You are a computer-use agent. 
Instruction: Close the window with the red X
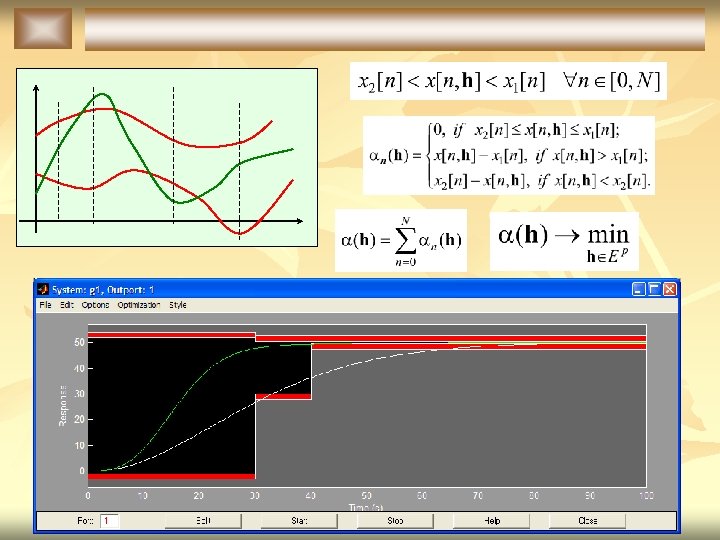tap(669, 289)
